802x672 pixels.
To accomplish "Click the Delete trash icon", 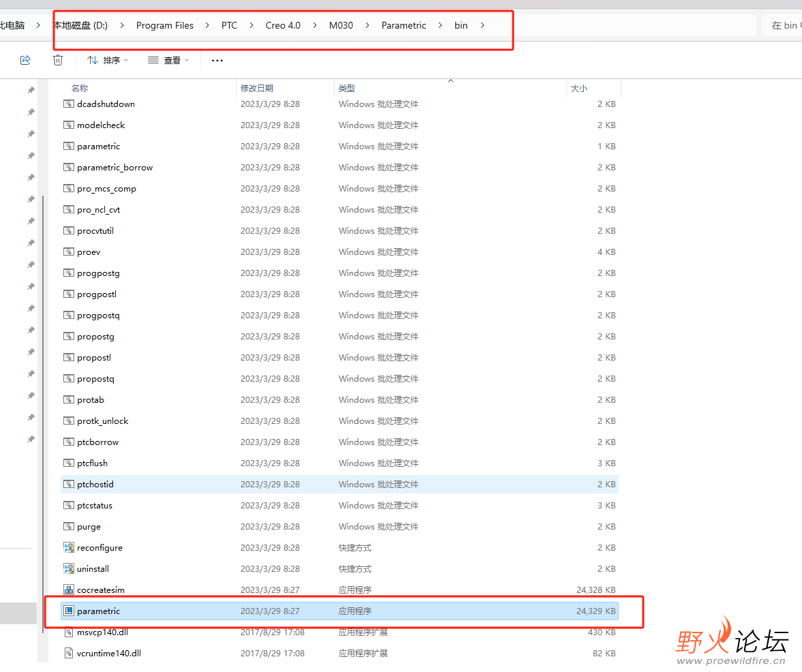I will coord(58,60).
